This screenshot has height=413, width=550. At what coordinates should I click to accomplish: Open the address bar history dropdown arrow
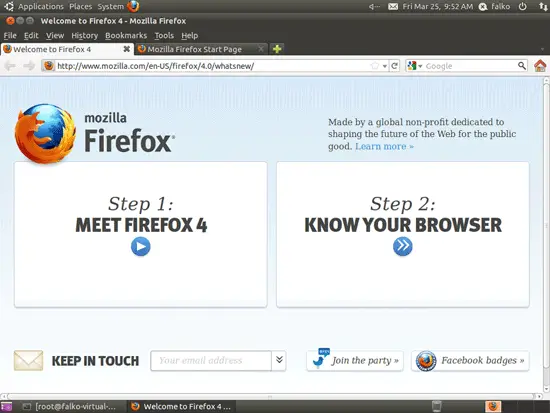(385, 66)
